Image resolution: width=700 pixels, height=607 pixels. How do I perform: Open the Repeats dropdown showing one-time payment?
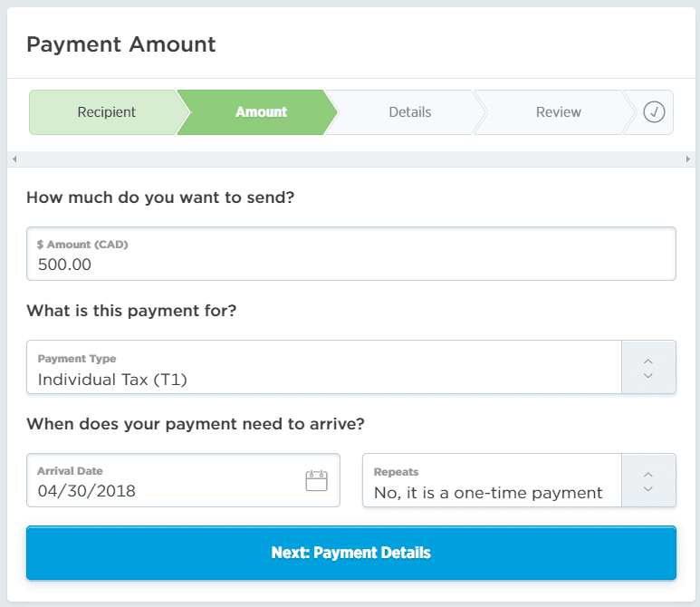(492, 481)
